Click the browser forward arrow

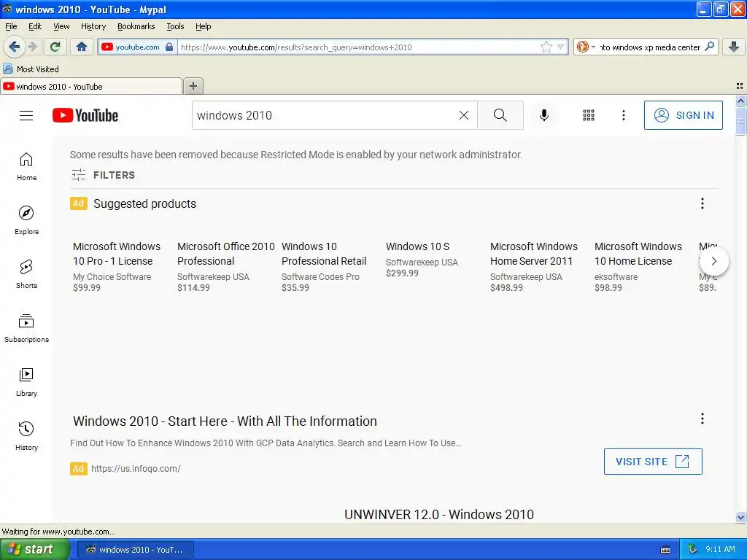coord(32,47)
